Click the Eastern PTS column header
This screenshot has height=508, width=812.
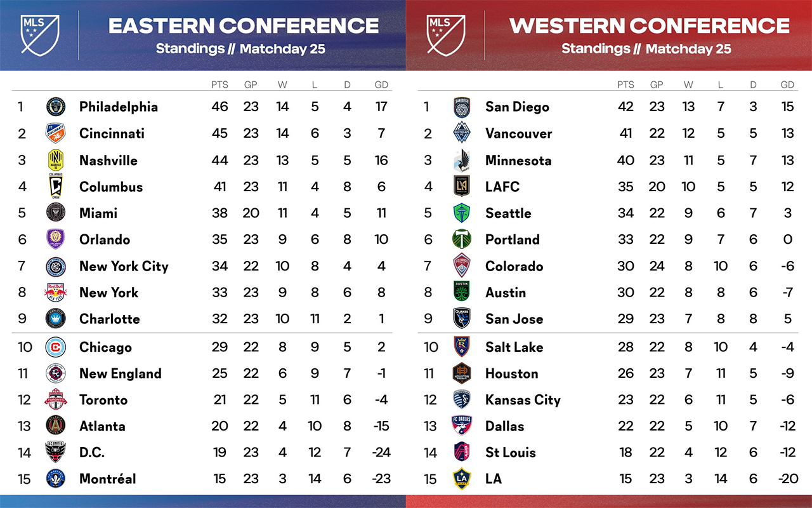(x=219, y=84)
